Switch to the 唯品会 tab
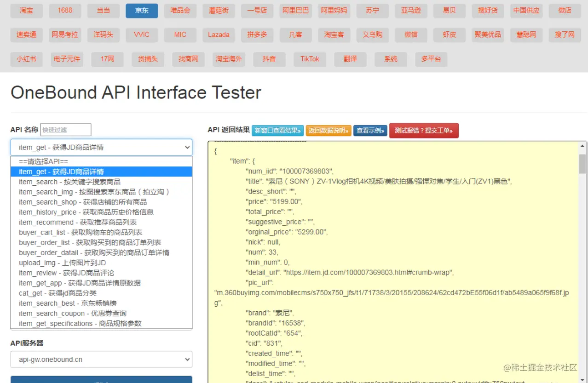The height and width of the screenshot is (383, 588). click(x=180, y=11)
